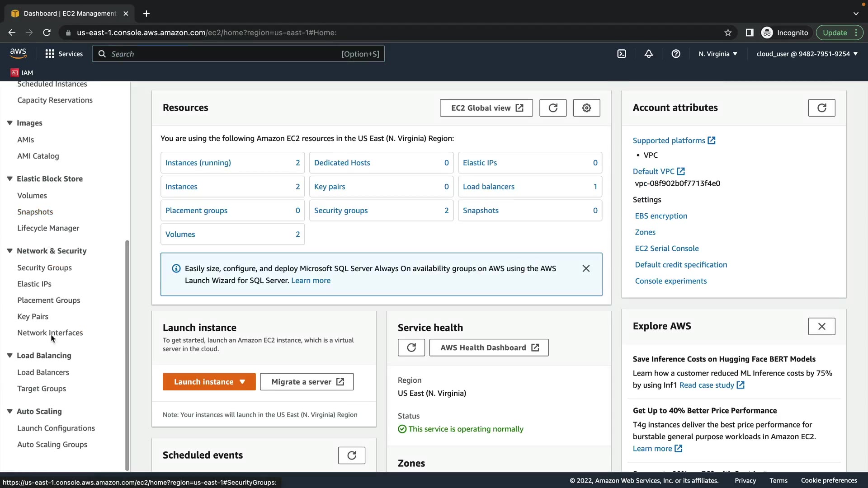This screenshot has width=868, height=488.
Task: Refresh the Resources panel
Action: 553,108
